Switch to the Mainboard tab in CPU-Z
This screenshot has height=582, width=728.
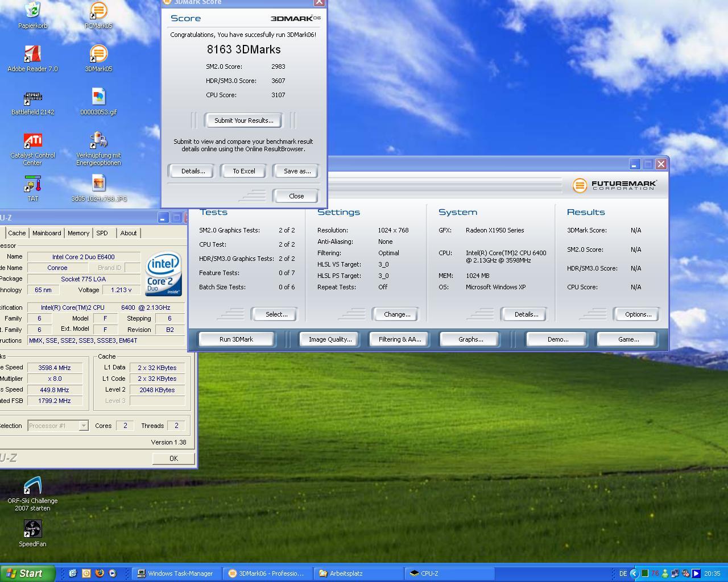click(47, 233)
